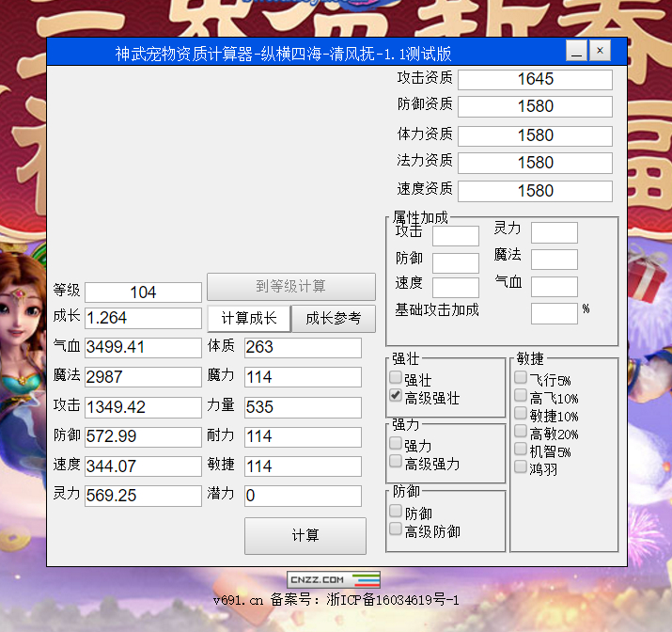Select the 法力资质 input field

535,163
